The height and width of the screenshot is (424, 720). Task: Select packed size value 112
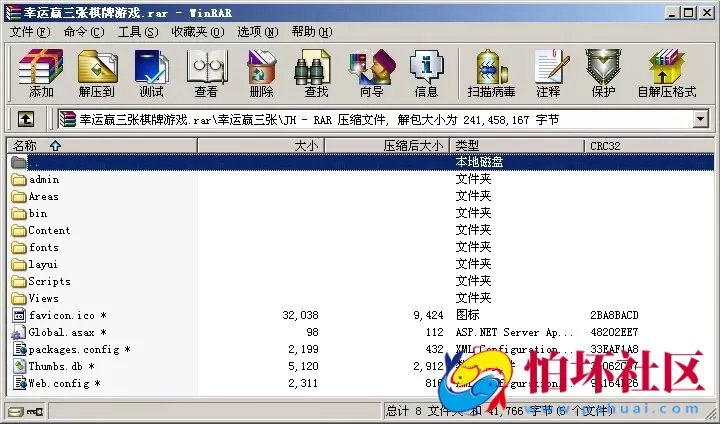(x=434, y=332)
